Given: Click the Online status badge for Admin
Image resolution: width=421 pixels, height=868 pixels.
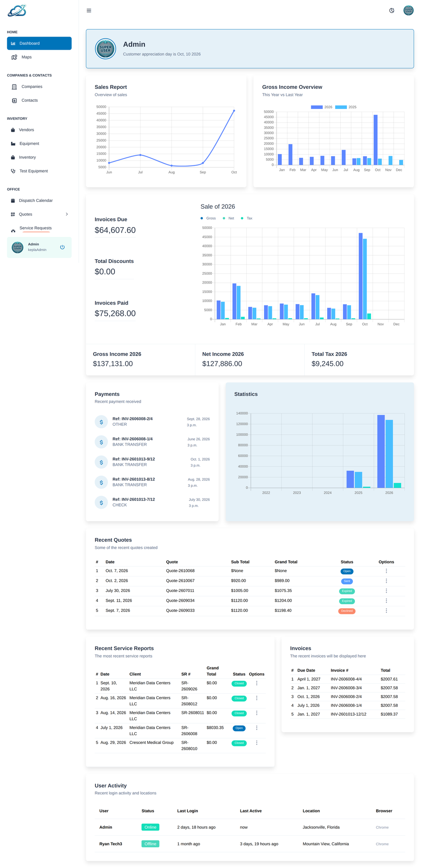Looking at the screenshot, I should [x=150, y=827].
